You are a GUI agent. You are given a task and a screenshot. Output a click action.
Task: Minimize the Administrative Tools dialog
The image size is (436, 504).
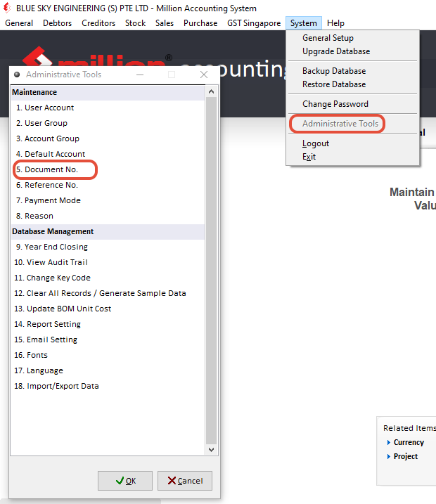[x=140, y=75]
